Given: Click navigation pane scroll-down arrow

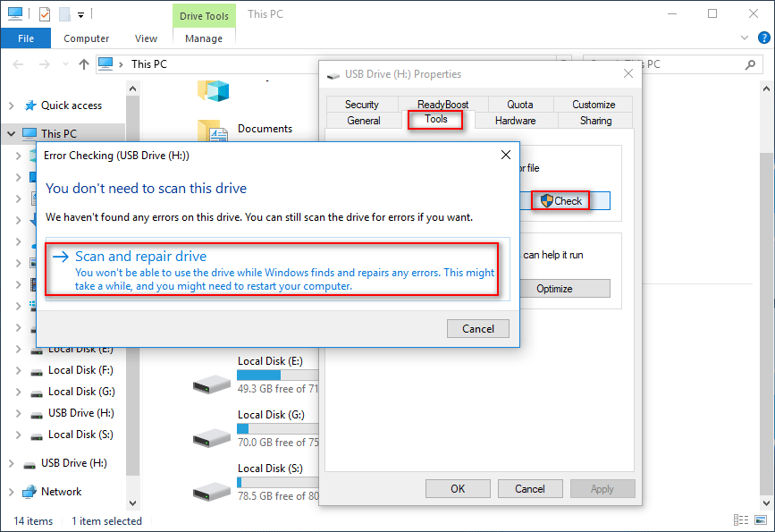Looking at the screenshot, I should 132,503.
